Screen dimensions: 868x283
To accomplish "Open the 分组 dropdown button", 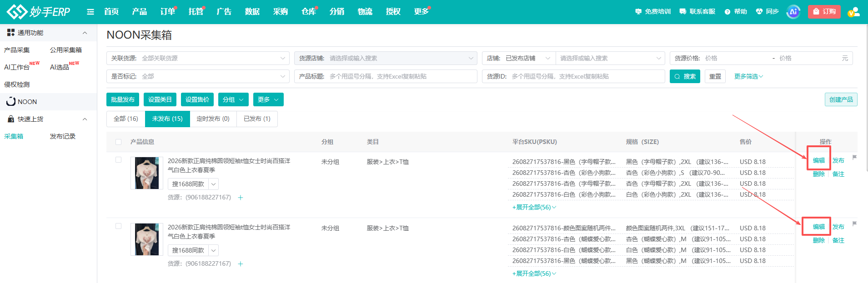I will [233, 99].
